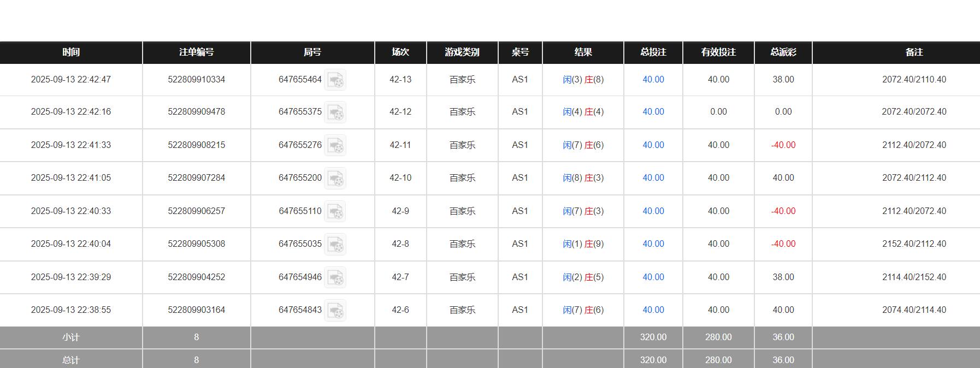Click the 备注 column header
This screenshot has height=368, width=980.
tap(914, 52)
